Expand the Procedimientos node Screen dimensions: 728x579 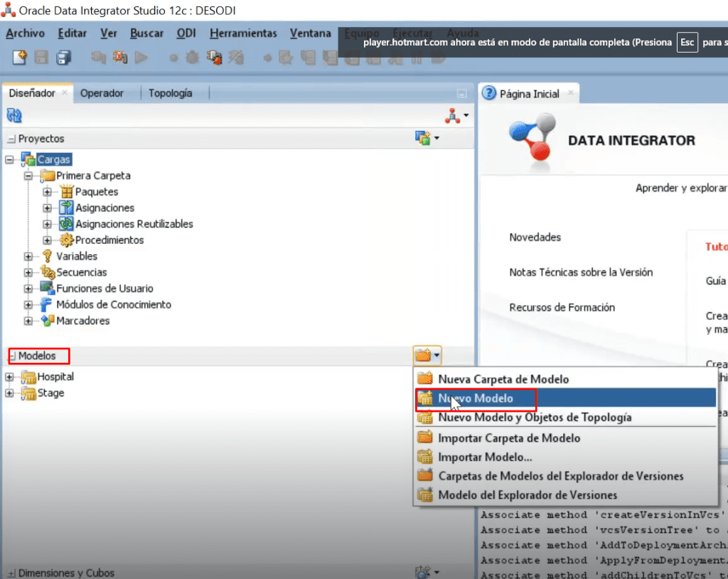pos(47,240)
